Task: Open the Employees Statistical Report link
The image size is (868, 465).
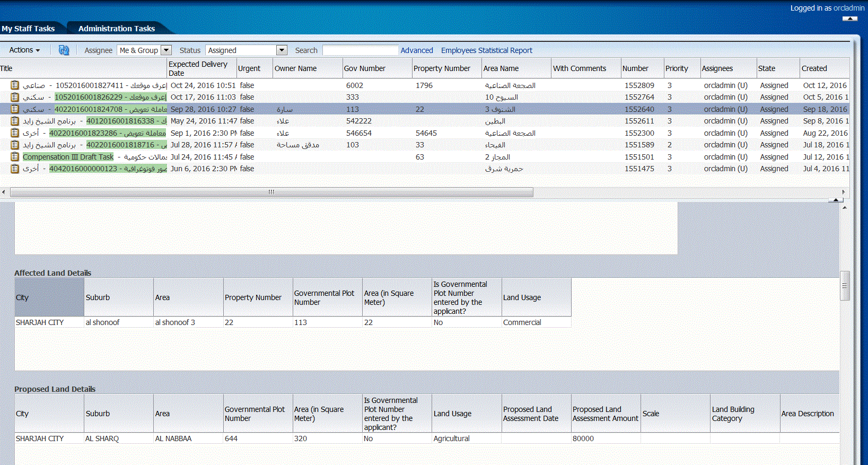Action: (x=486, y=50)
